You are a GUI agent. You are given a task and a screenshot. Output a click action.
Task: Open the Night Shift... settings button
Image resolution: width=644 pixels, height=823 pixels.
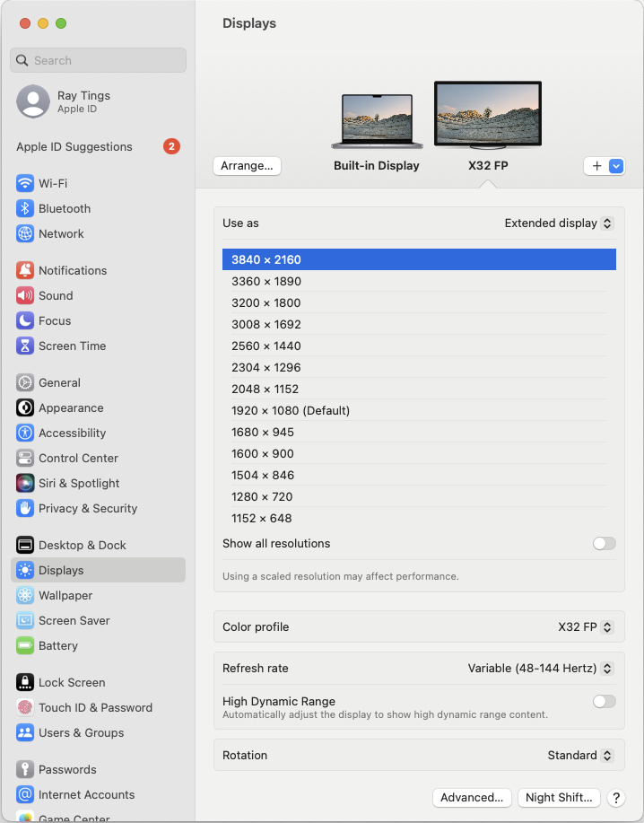point(558,797)
